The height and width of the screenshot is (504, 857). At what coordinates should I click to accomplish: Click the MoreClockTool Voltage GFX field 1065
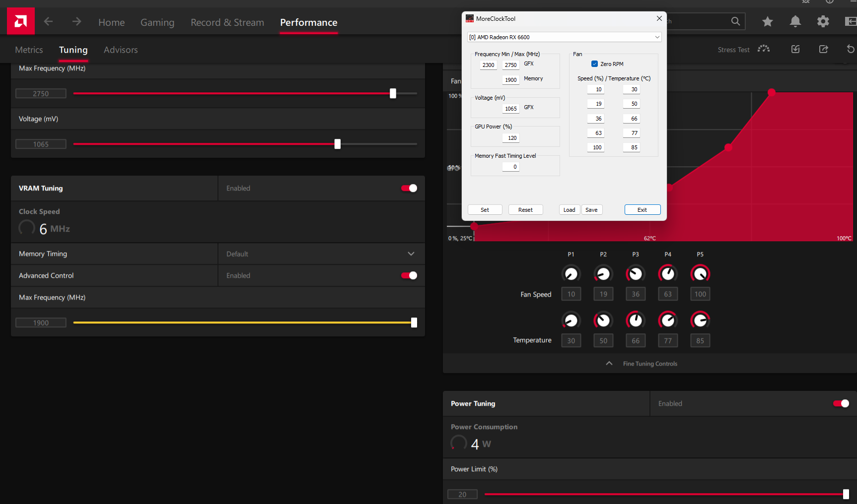pyautogui.click(x=511, y=109)
